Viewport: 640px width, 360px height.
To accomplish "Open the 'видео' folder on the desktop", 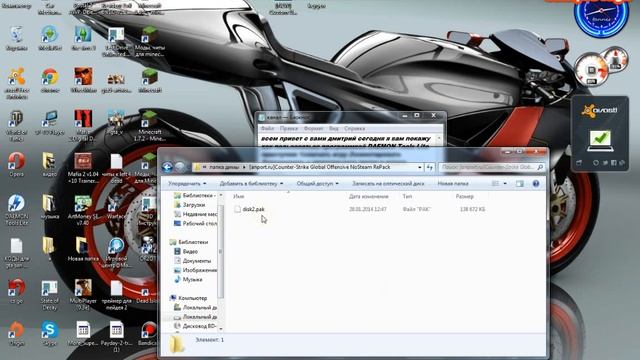I will 50,164.
